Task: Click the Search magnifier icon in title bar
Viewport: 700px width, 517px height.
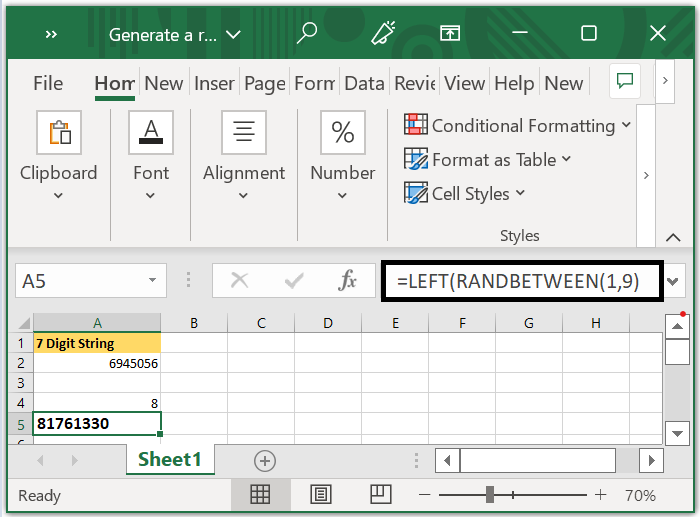Action: [x=307, y=34]
